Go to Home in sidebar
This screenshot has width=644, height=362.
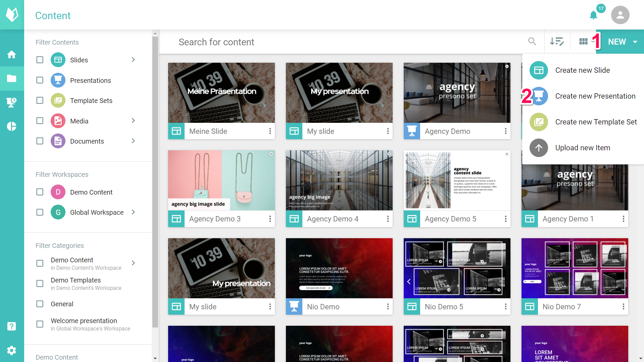coord(12,54)
